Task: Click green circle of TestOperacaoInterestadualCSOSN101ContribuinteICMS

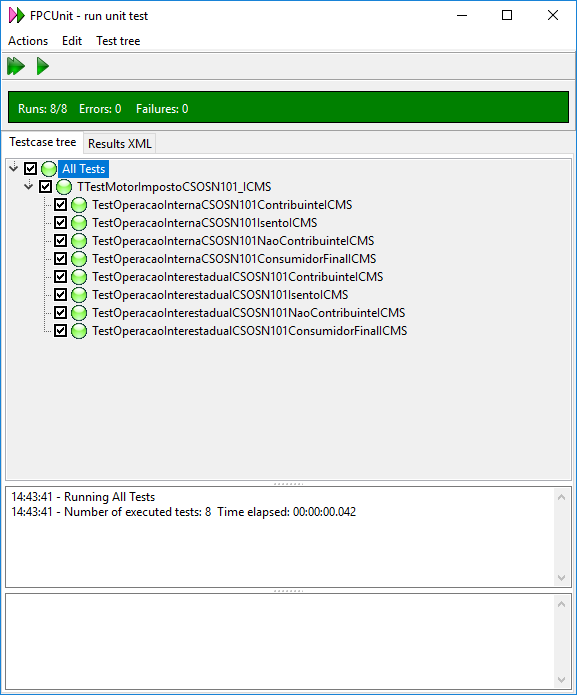Action: 79,277
